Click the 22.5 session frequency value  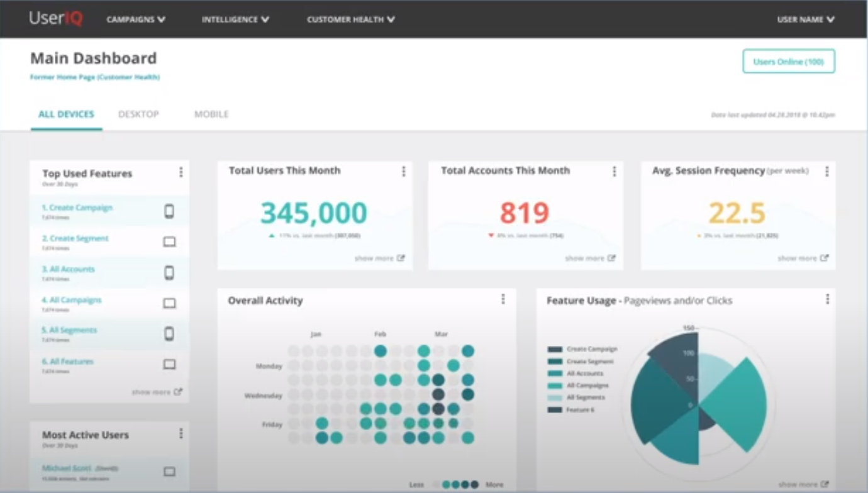(x=737, y=213)
